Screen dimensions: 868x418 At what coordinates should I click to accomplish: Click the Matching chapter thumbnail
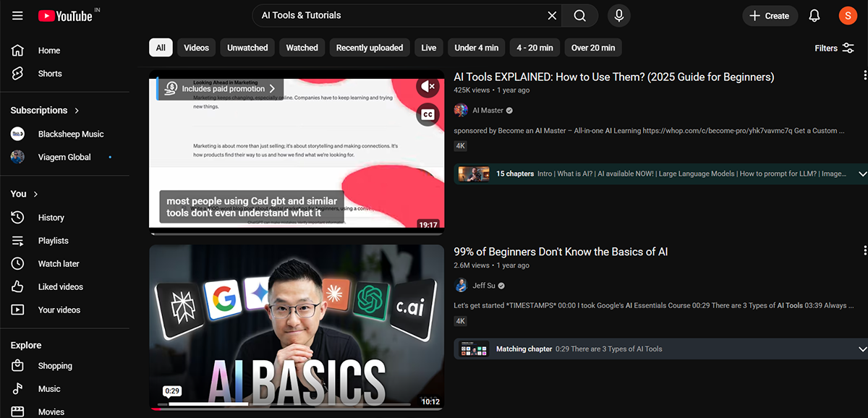point(474,349)
